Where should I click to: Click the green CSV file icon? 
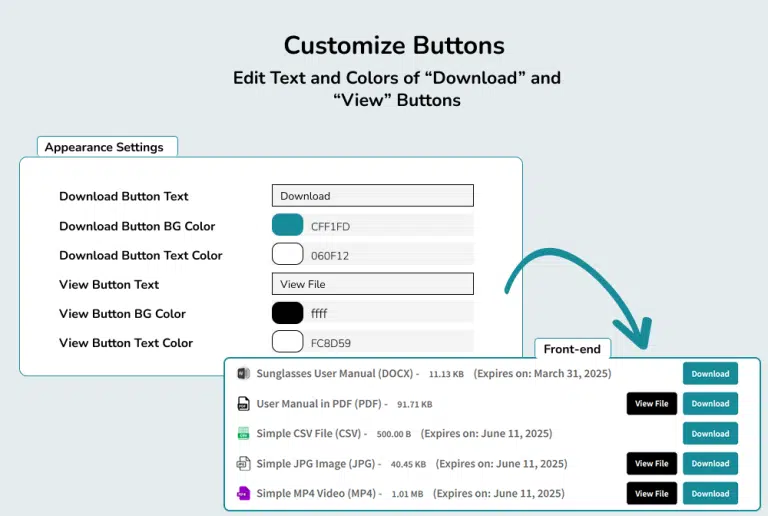coord(243,434)
